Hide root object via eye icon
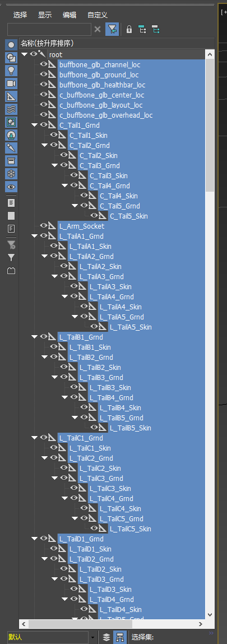The width and height of the screenshot is (227, 644). coord(33,54)
